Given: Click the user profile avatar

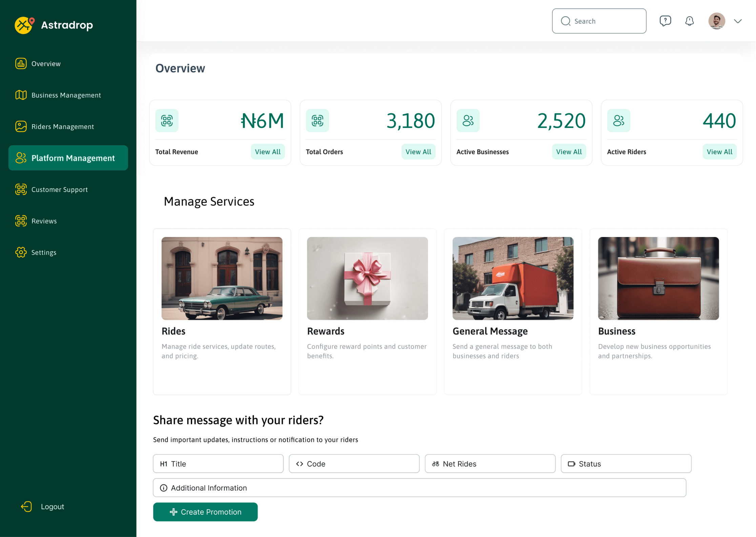Looking at the screenshot, I should point(716,21).
